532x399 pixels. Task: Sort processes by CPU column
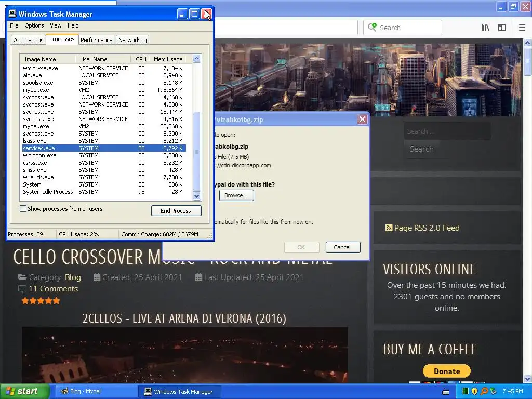click(140, 59)
